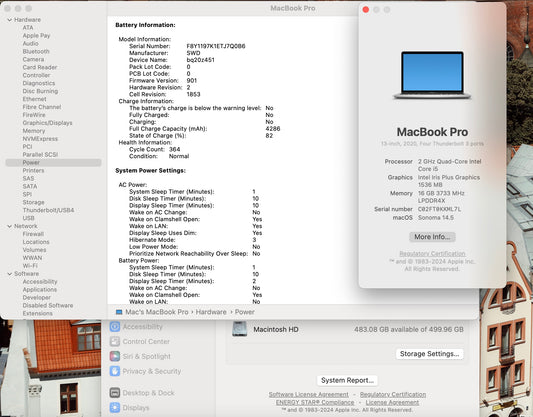533x417 pixels.
Task: Select Disabled Software in the sidebar
Action: 48,305
